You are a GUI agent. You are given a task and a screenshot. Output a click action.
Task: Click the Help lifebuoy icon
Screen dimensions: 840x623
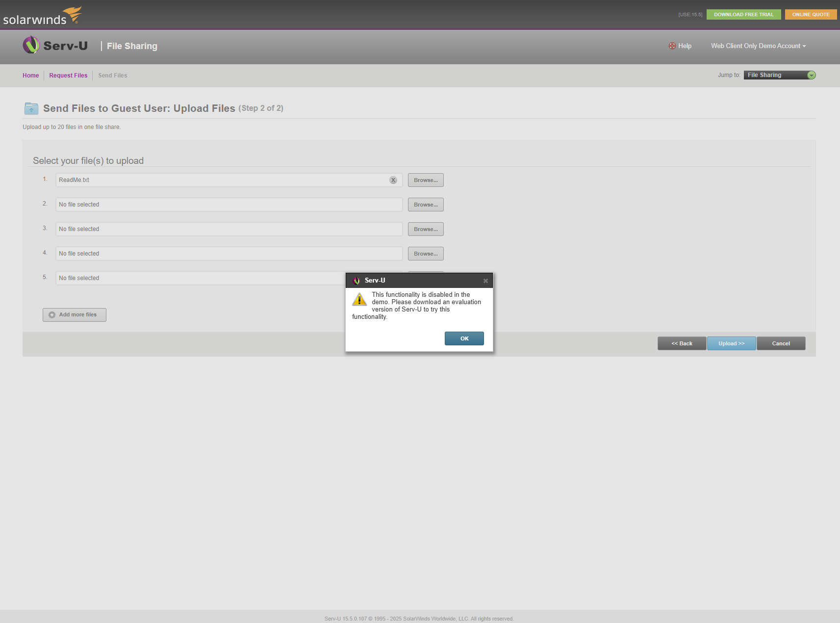coord(672,46)
